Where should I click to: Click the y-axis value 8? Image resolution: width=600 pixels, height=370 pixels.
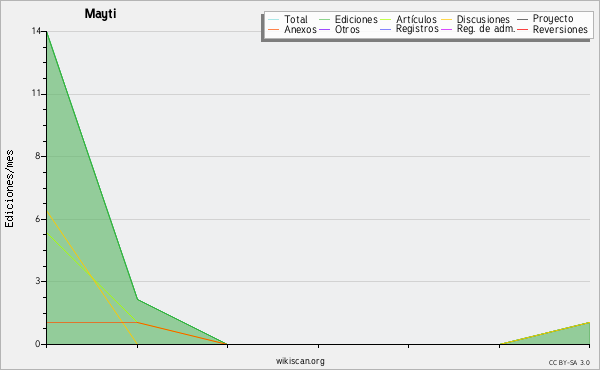tap(38, 156)
